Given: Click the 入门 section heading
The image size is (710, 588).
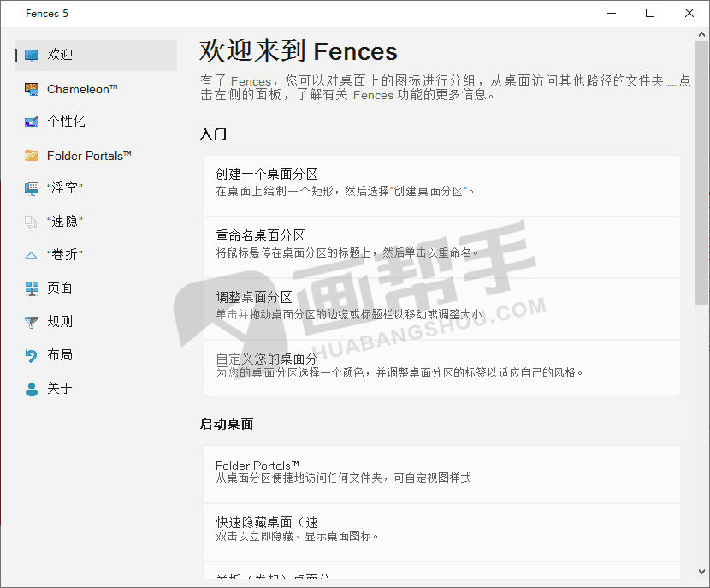Looking at the screenshot, I should [x=213, y=134].
